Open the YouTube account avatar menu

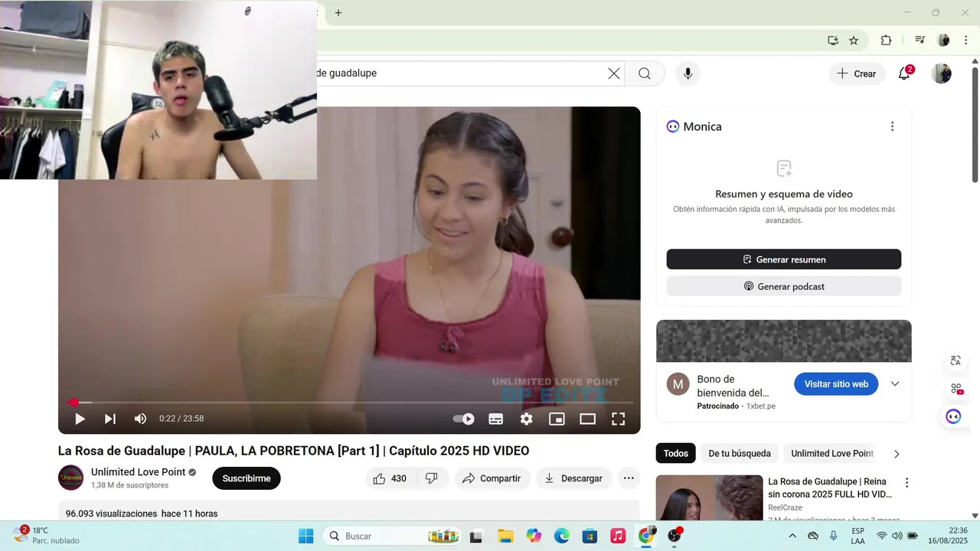pos(942,73)
